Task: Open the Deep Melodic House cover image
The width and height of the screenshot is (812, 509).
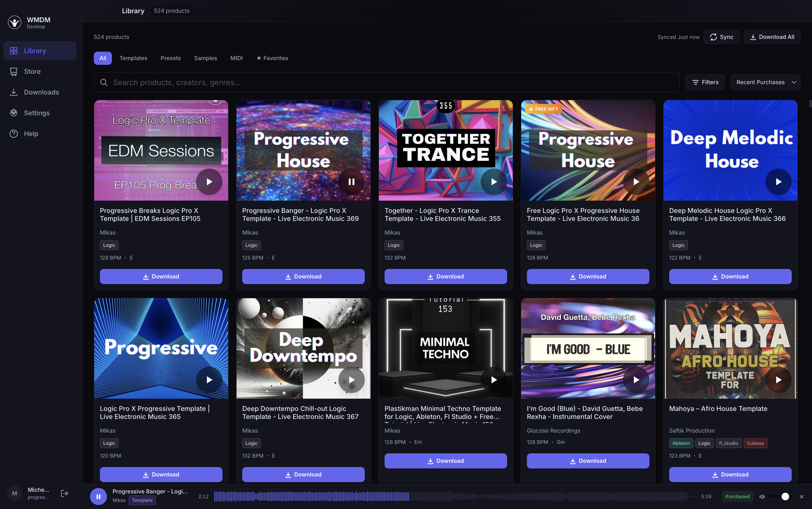Action: 730,150
